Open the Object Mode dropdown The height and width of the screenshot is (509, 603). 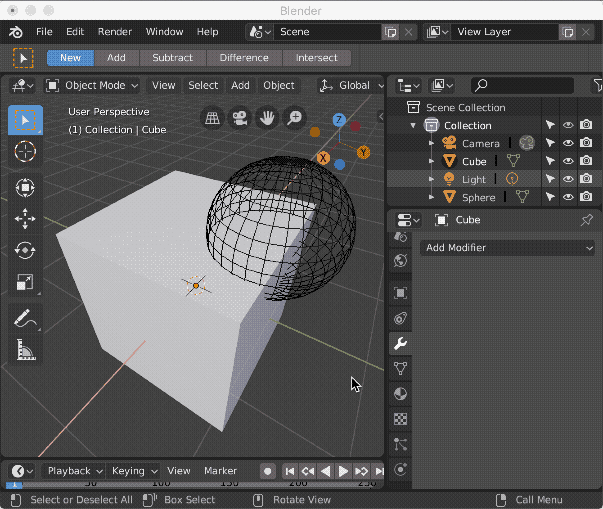(92, 85)
